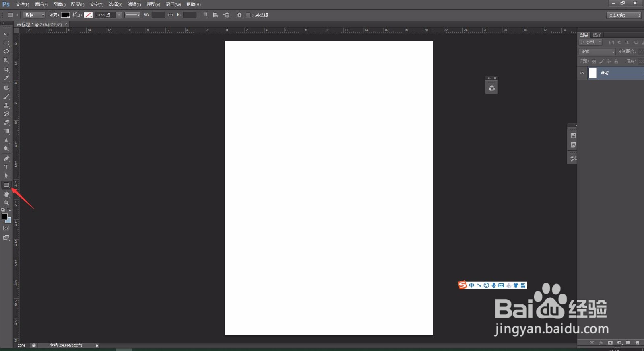Open the 图像(I) menu
This screenshot has width=644, height=351.
tap(60, 4)
